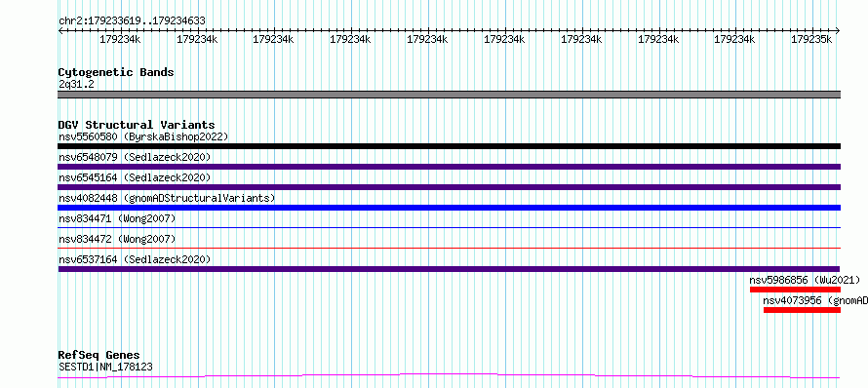Viewport: 868px width, 388px height.
Task: Open variant label nsv834471 (Wong2007)
Action: coord(117,218)
